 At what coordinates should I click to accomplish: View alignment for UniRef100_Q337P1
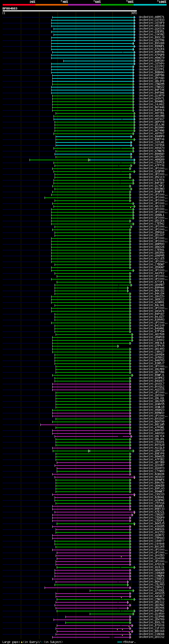[x=152, y=70]
